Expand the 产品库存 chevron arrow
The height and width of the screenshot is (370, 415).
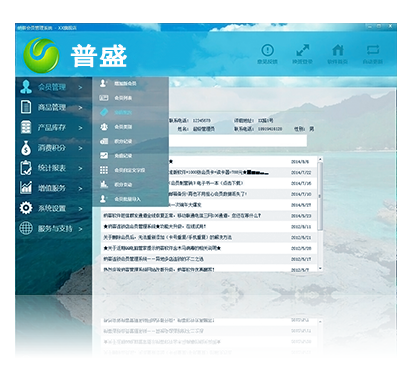pyautogui.click(x=80, y=128)
